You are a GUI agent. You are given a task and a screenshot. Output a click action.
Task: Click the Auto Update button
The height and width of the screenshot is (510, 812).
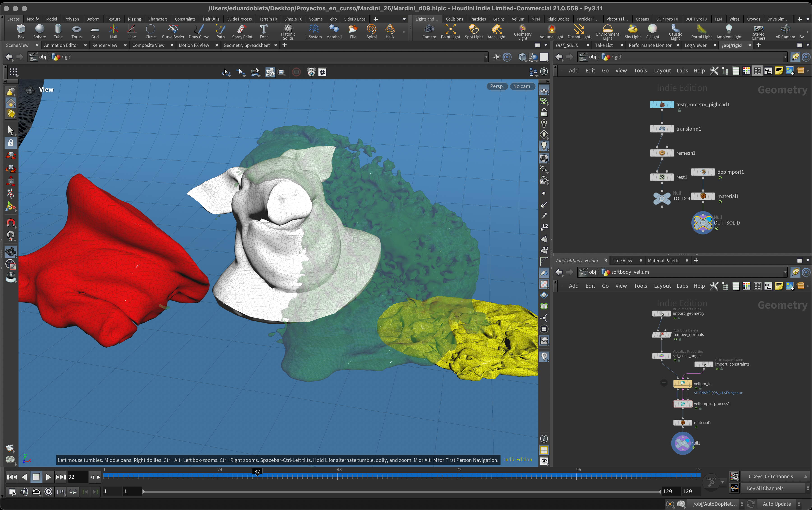pyautogui.click(x=776, y=504)
